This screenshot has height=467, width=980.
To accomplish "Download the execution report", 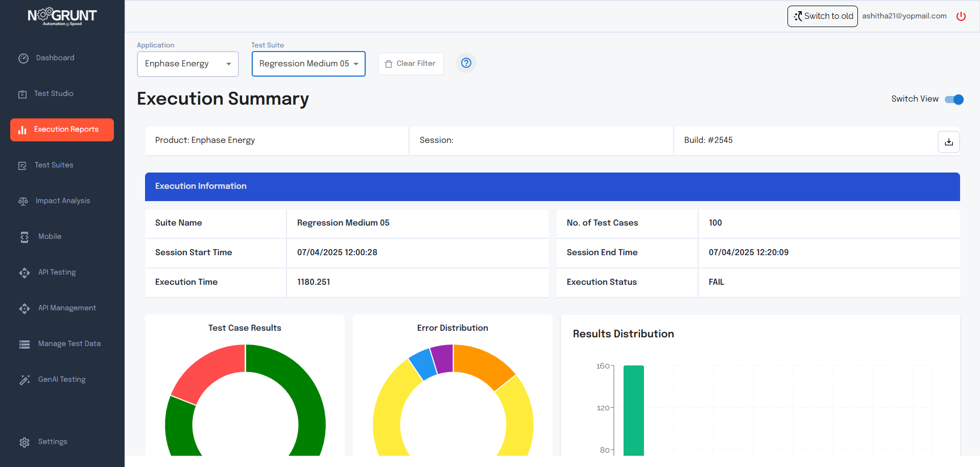I will tap(949, 142).
